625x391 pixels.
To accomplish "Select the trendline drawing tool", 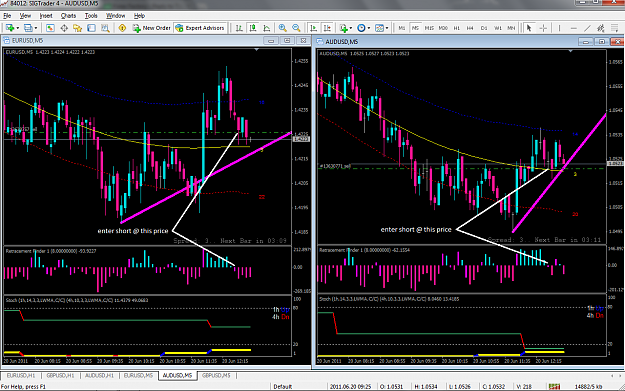I will [x=587, y=28].
